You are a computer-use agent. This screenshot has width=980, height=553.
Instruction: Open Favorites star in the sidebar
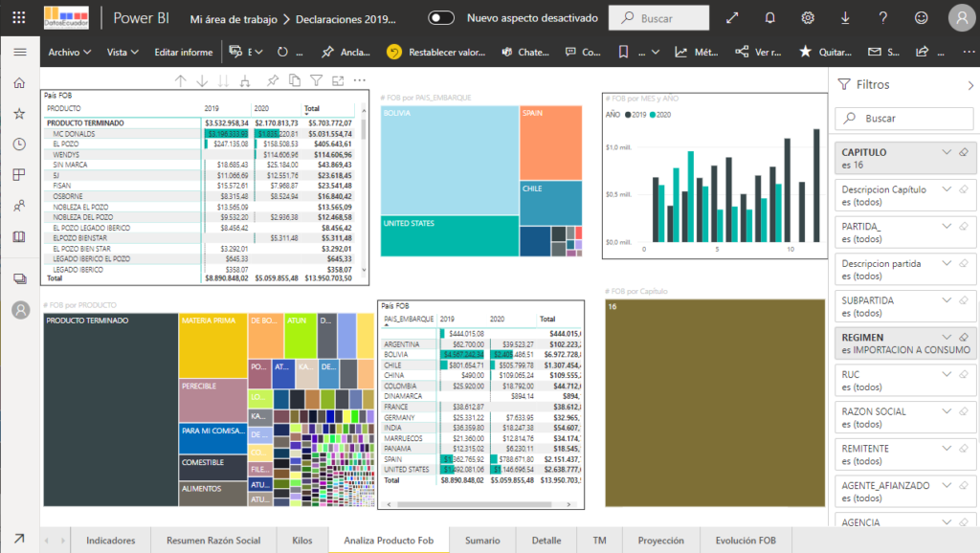(20, 113)
